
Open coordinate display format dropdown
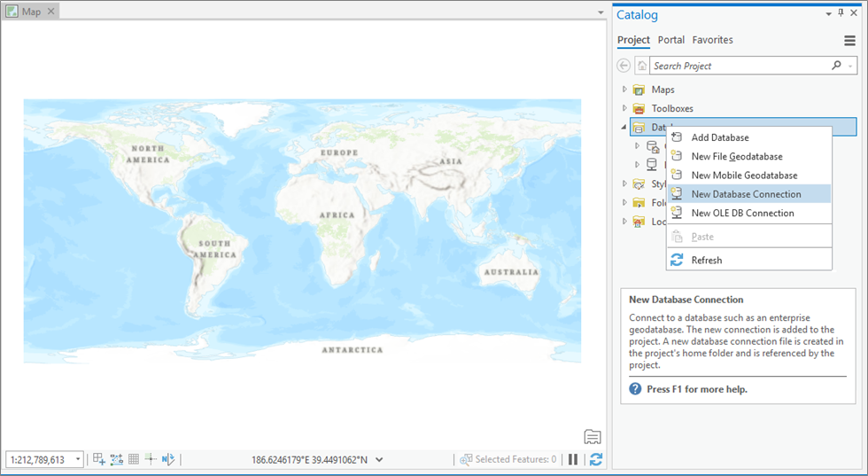tap(379, 459)
